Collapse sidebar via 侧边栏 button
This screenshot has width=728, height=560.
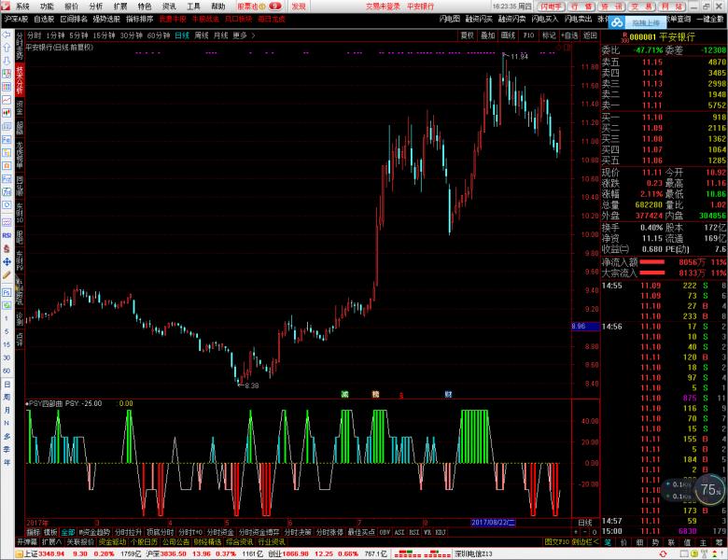(585, 542)
